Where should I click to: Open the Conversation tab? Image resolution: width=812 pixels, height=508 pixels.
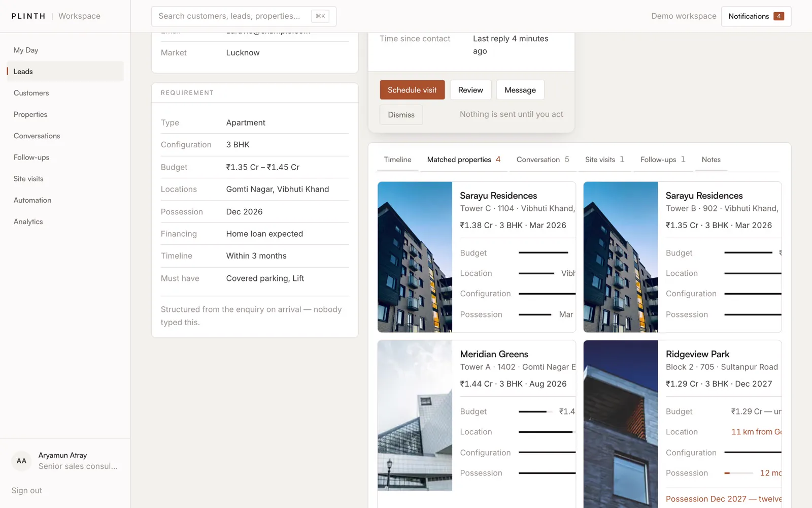[x=543, y=160]
